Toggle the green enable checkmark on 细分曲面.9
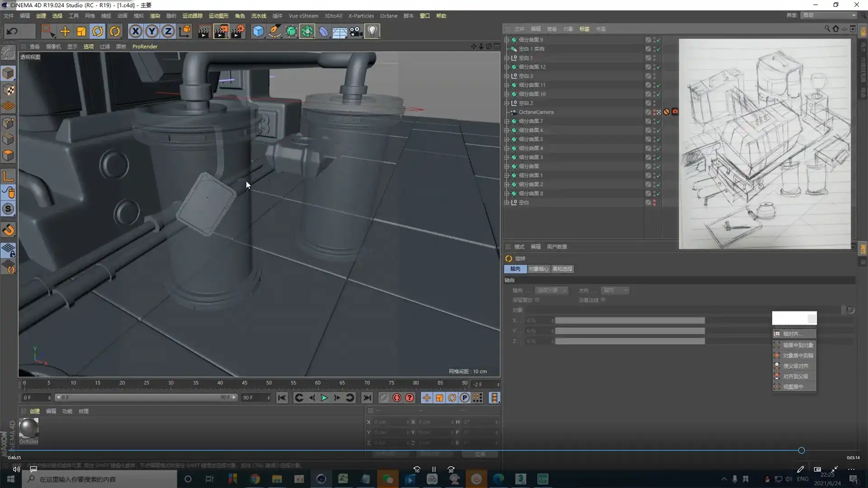The height and width of the screenshot is (488, 868). [659, 40]
